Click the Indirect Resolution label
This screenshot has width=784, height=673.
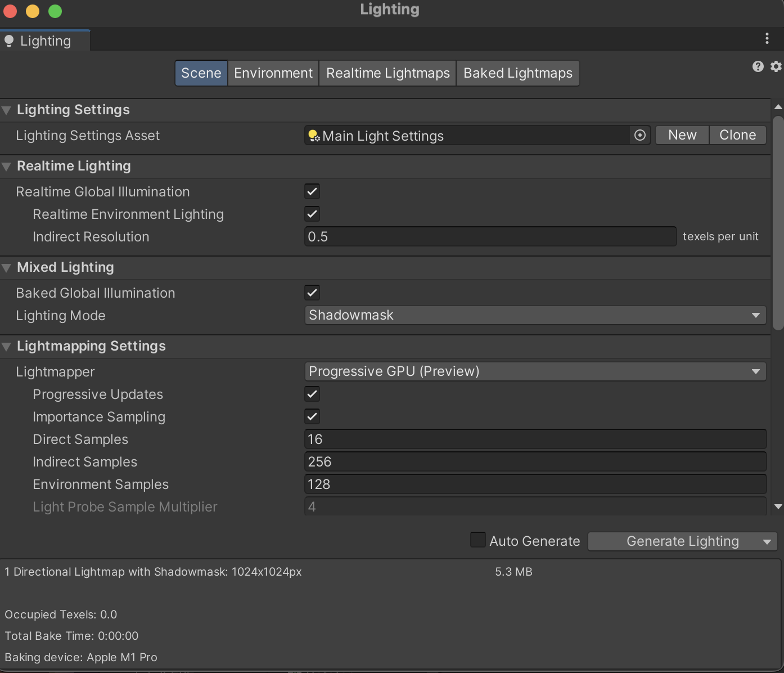tap(91, 237)
